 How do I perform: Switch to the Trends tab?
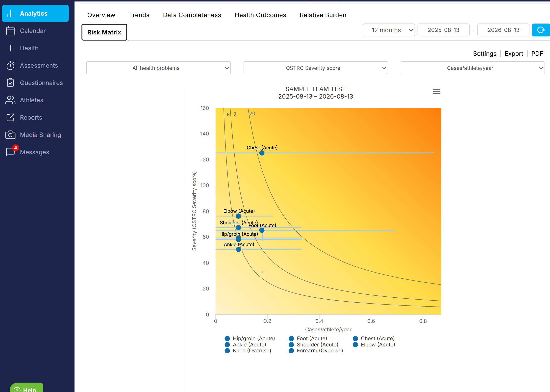point(139,15)
